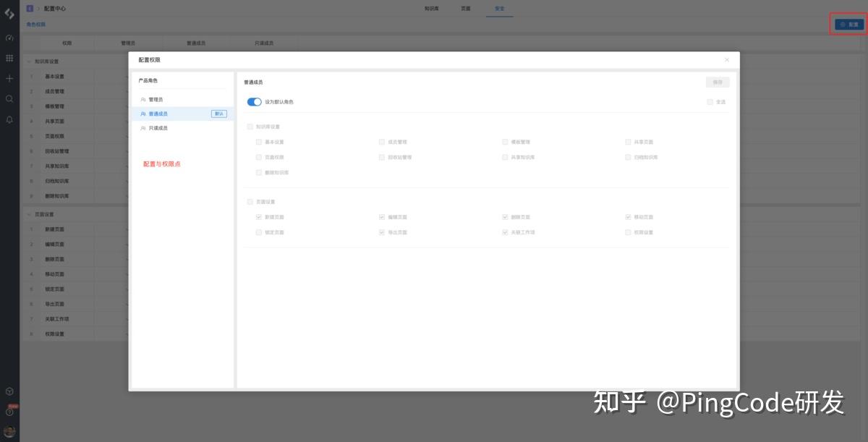
Task: Click the 配置 button at top right
Action: click(848, 24)
